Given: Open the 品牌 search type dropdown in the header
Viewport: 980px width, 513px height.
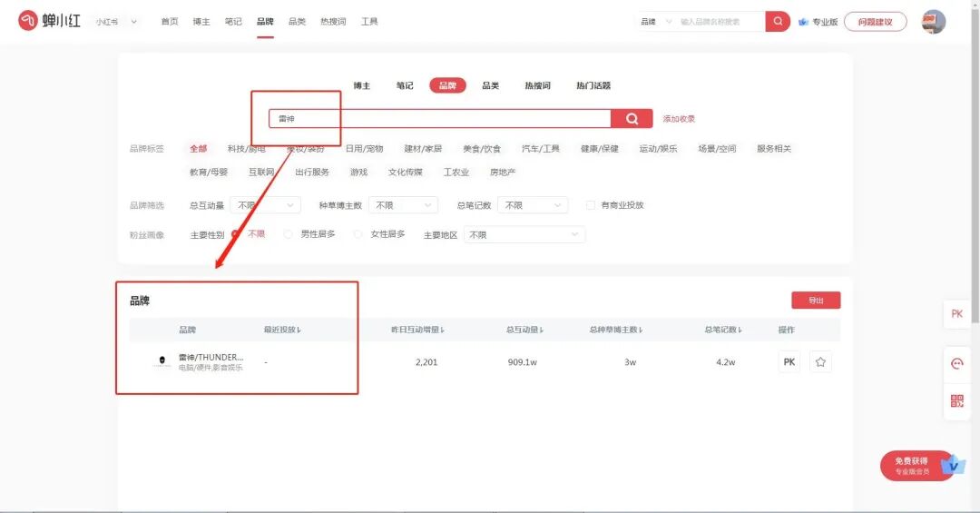Looking at the screenshot, I should pos(656,21).
